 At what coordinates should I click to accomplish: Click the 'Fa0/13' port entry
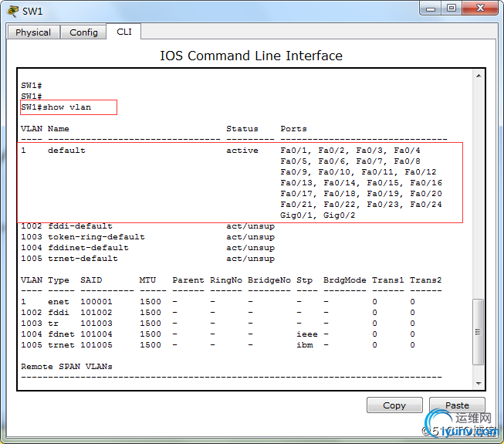click(x=296, y=182)
